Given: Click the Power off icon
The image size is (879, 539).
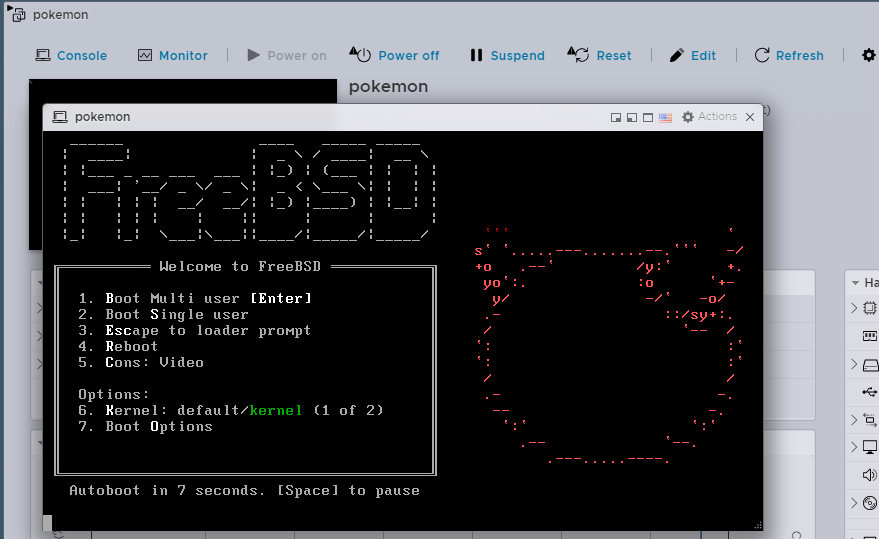Looking at the screenshot, I should (x=360, y=54).
